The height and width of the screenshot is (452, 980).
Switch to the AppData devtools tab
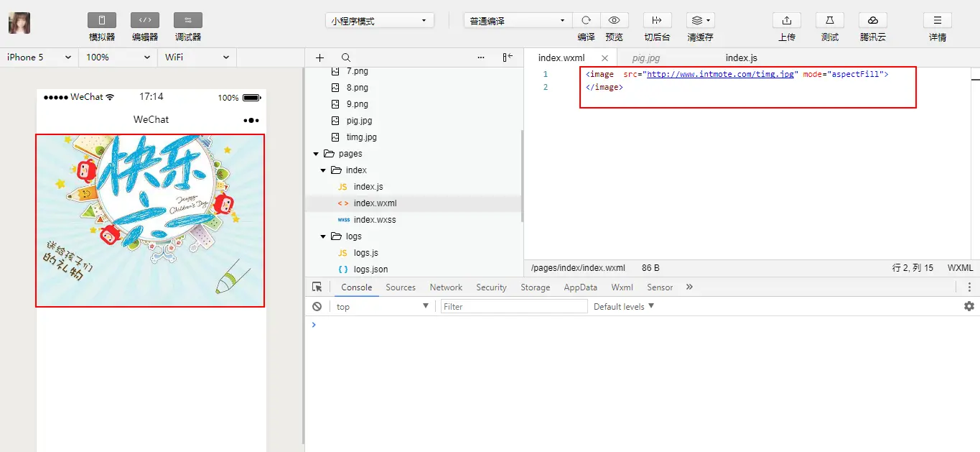tap(580, 287)
